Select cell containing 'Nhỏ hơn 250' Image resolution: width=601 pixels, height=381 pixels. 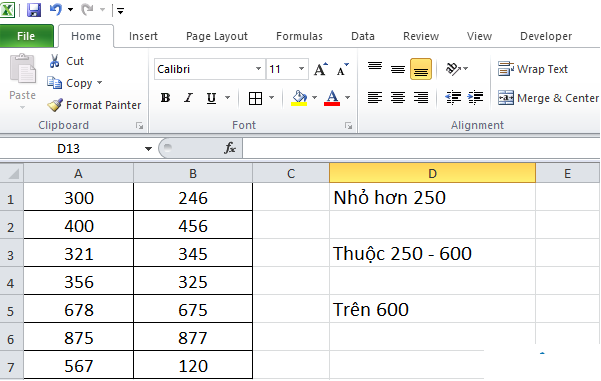click(432, 198)
